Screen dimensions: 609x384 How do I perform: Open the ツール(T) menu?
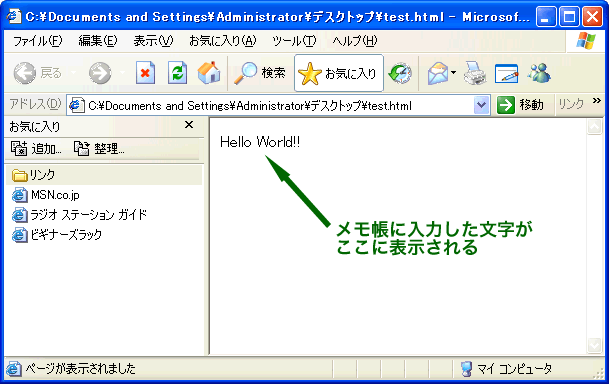(294, 41)
